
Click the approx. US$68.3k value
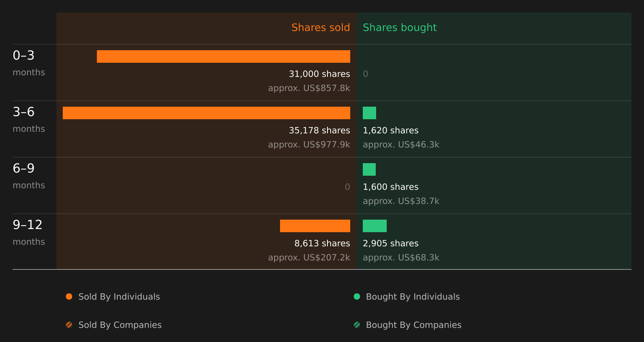[401, 258]
